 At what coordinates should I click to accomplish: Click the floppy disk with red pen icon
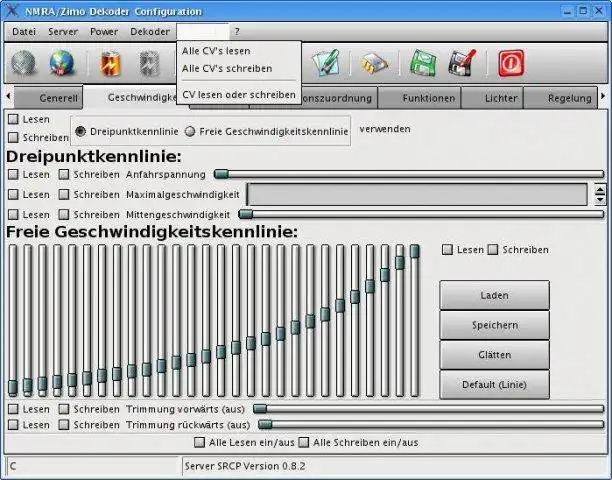[462, 62]
